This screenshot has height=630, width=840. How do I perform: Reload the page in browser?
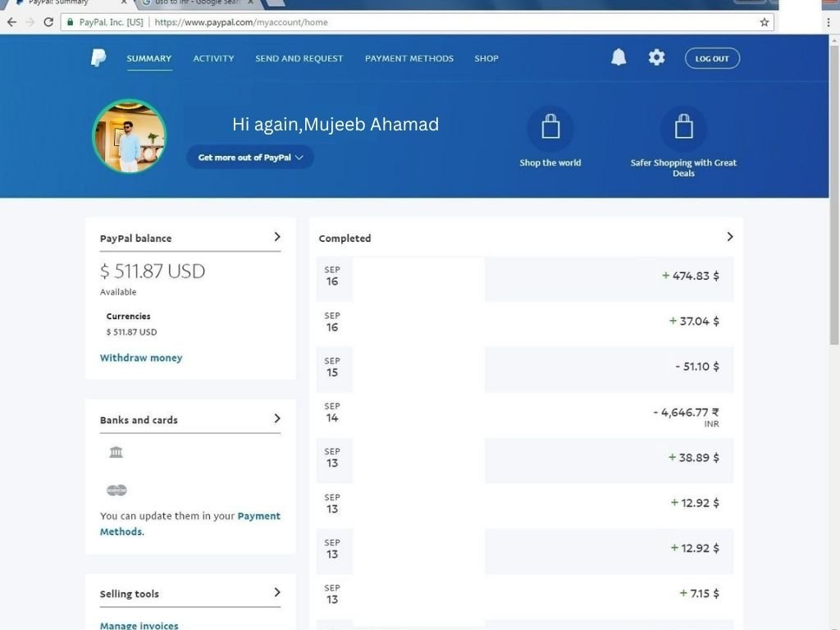tap(48, 22)
